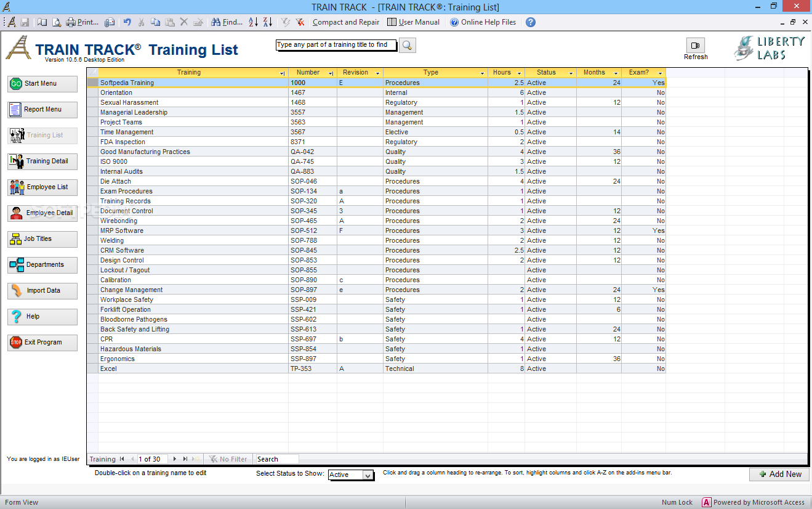This screenshot has height=509, width=812.
Task: Open the Employee Detail sidebar button
Action: click(42, 213)
